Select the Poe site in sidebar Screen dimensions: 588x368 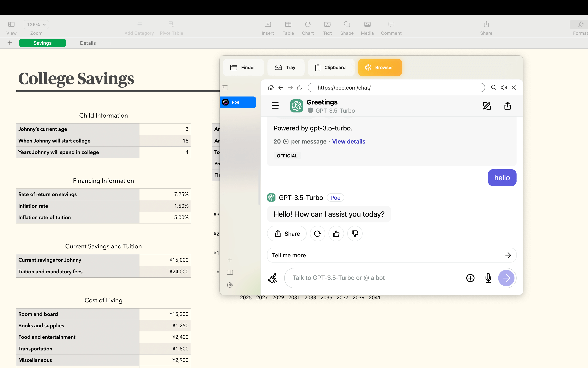[238, 102]
